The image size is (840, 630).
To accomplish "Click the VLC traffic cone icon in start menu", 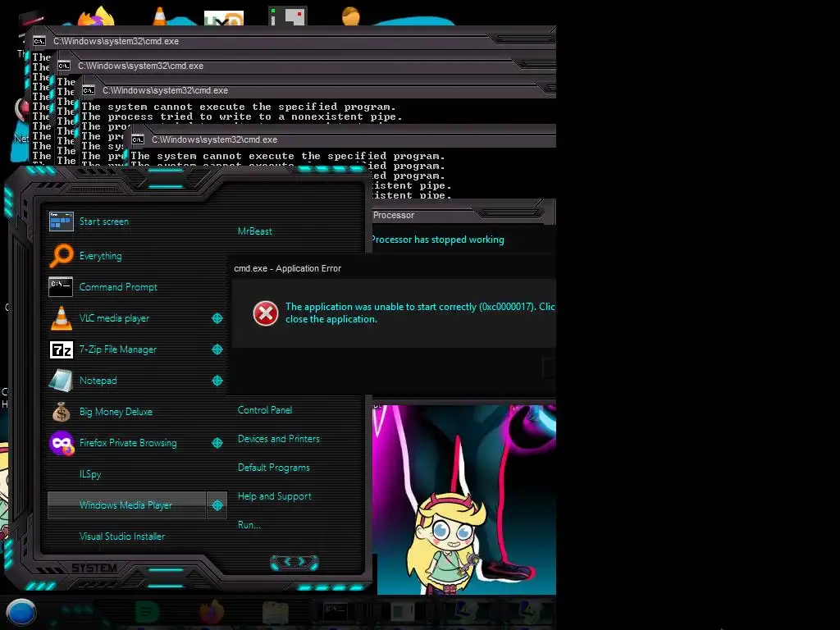I will [61, 317].
